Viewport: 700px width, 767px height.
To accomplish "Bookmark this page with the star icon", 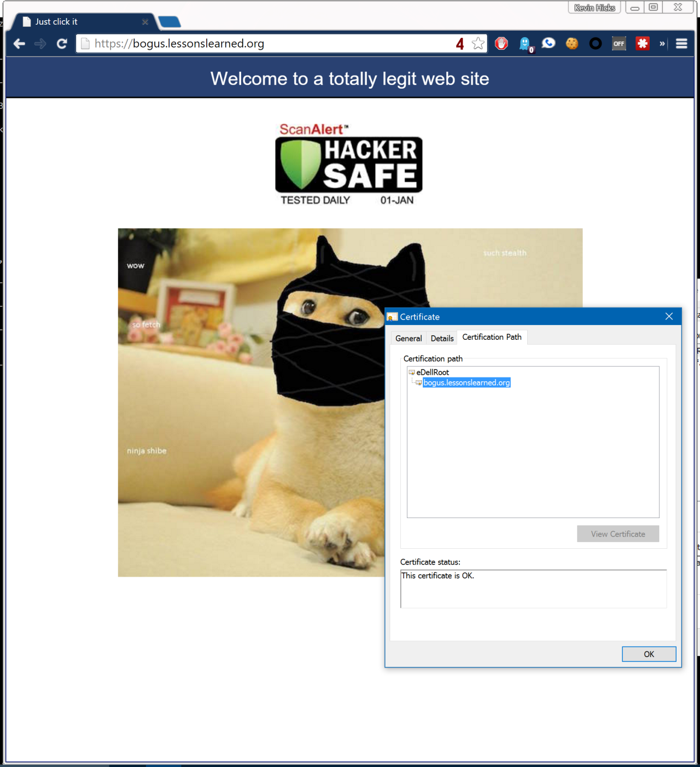I will pyautogui.click(x=478, y=44).
